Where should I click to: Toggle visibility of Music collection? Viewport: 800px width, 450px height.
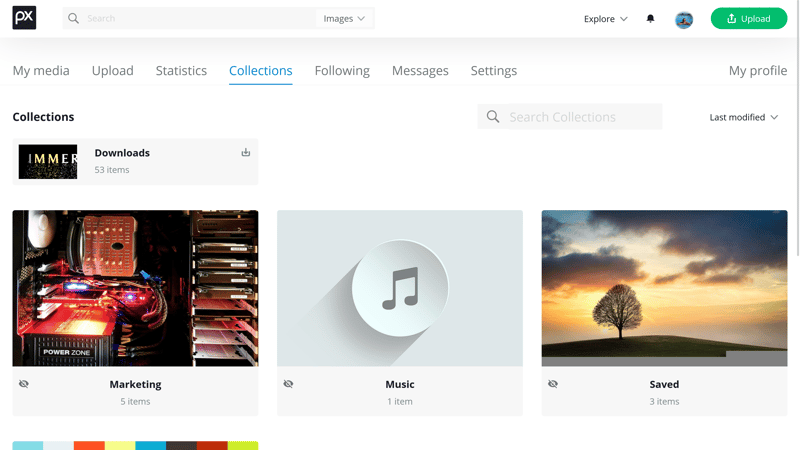tap(288, 384)
